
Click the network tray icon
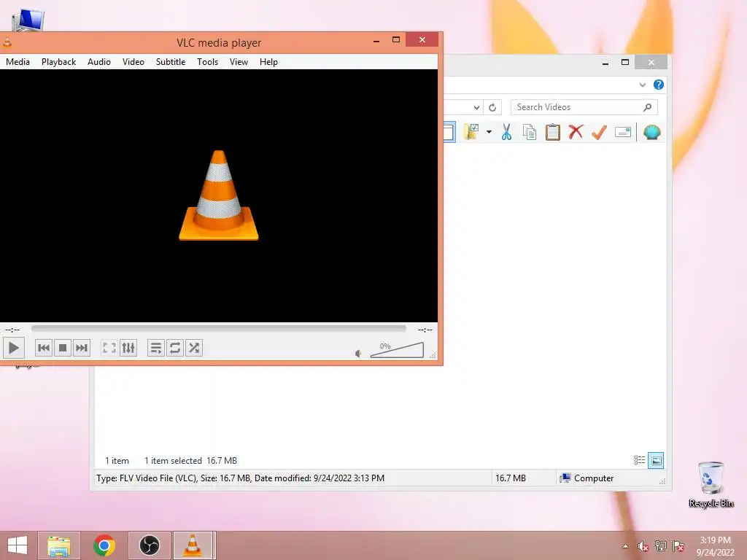tap(661, 546)
